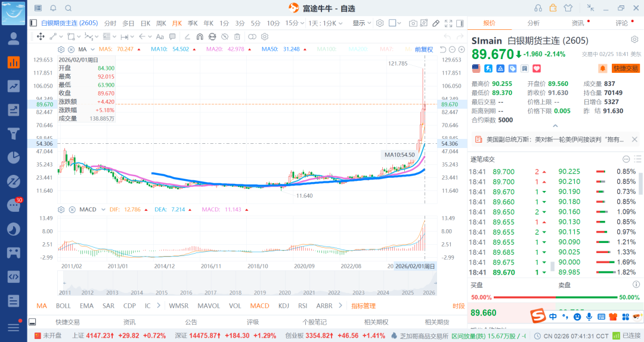
Task: Open chart settings gear beside 显示
Action: [x=380, y=23]
